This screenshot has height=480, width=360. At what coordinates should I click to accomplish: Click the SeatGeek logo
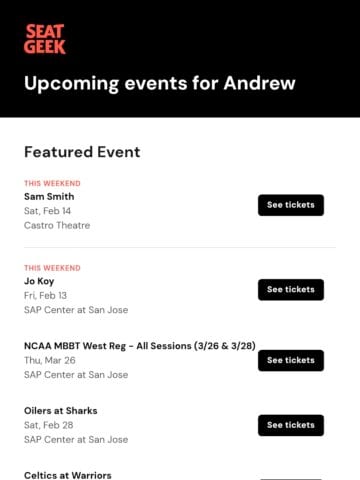(45, 39)
